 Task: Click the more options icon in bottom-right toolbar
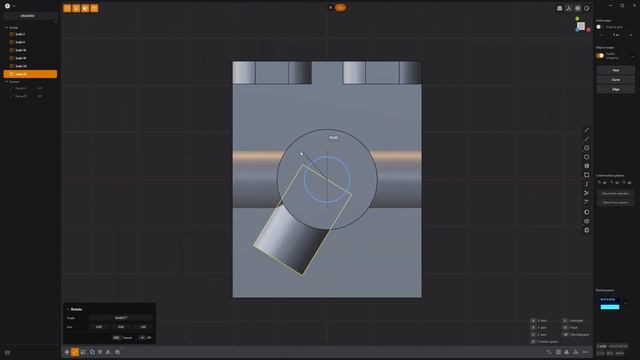[x=585, y=352]
